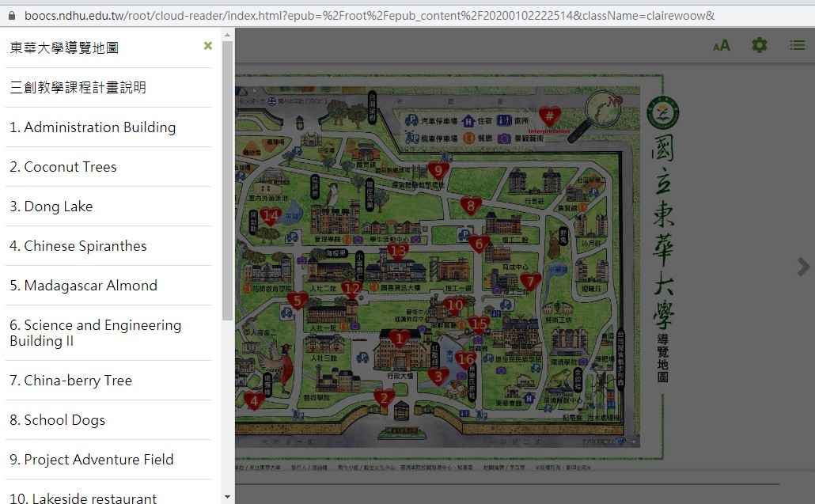Close the table of contents panel
The height and width of the screenshot is (504, 815).
click(x=208, y=46)
